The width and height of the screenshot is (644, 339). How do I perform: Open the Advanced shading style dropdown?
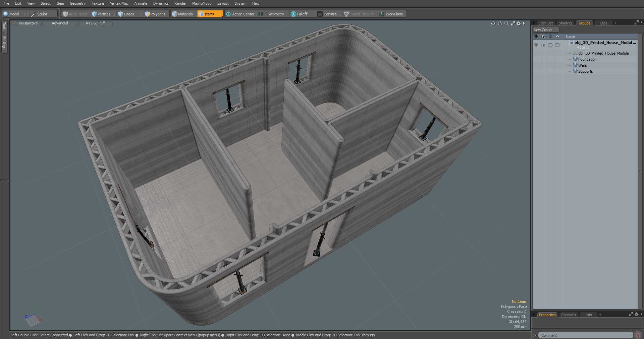pyautogui.click(x=60, y=23)
